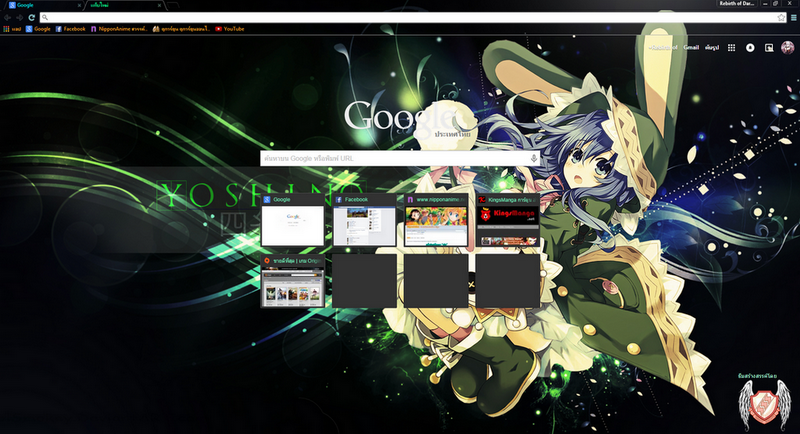This screenshot has width=800, height=434.
Task: Open the Gmail link
Action: click(x=691, y=47)
